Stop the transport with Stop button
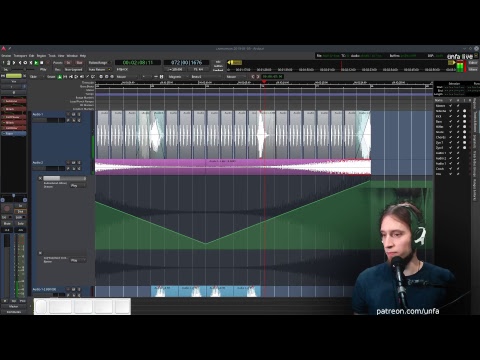 (42, 63)
